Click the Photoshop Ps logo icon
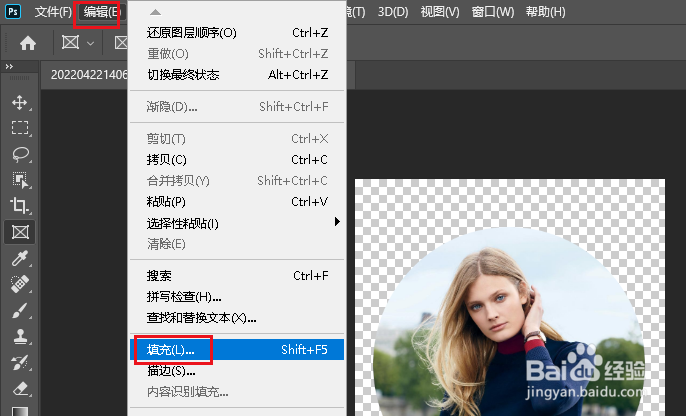The height and width of the screenshot is (416, 686). pos(13,11)
